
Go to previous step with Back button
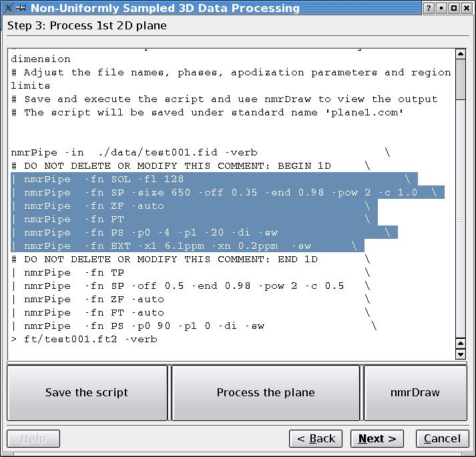[x=316, y=438]
